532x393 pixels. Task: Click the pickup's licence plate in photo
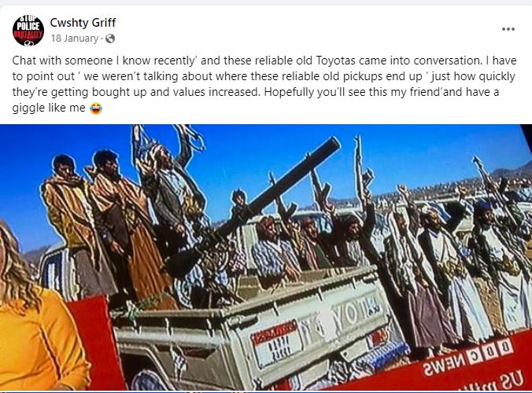(276, 341)
